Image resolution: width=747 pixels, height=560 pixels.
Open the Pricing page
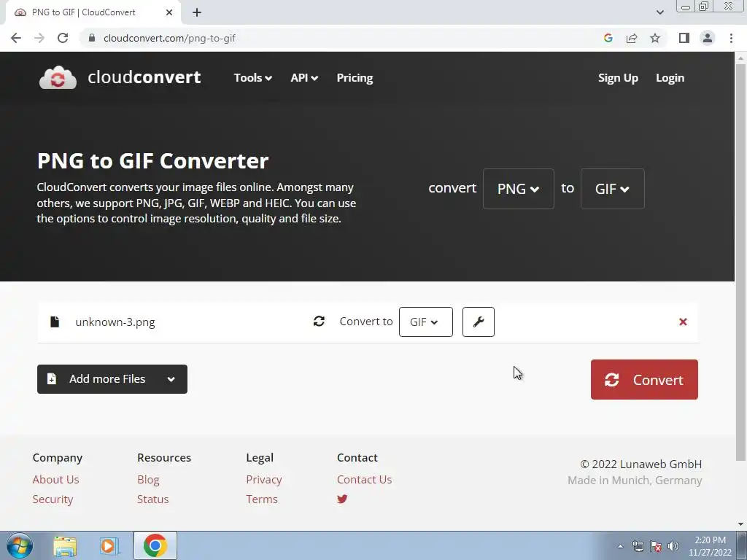355,77
